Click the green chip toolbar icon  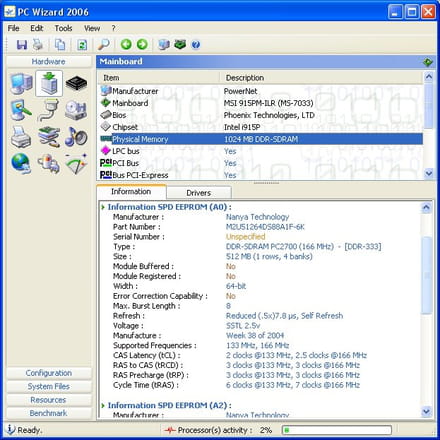click(180, 44)
